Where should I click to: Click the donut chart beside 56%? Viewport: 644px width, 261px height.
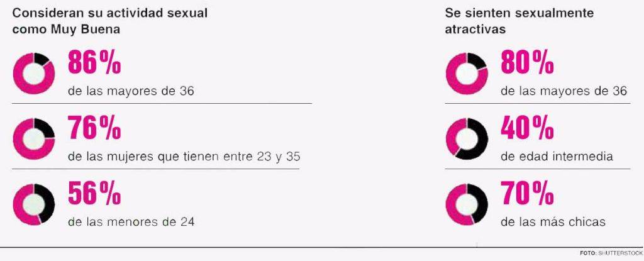point(34,204)
